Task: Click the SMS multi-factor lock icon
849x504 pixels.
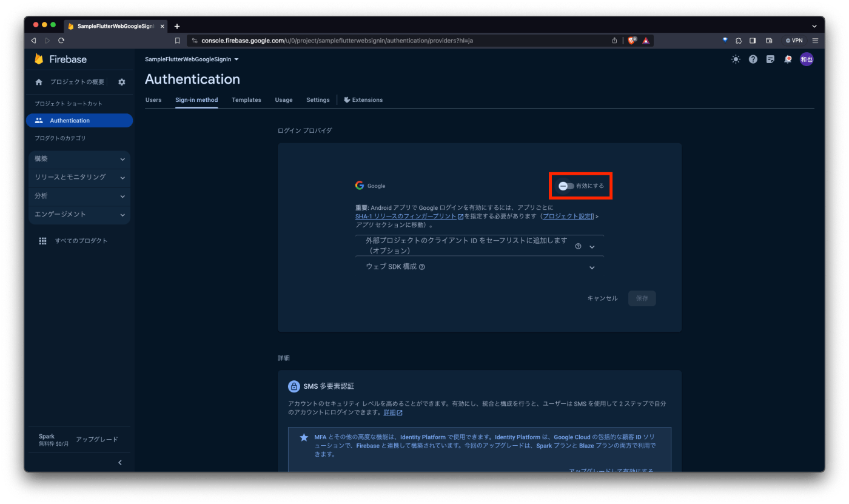Action: tap(294, 386)
